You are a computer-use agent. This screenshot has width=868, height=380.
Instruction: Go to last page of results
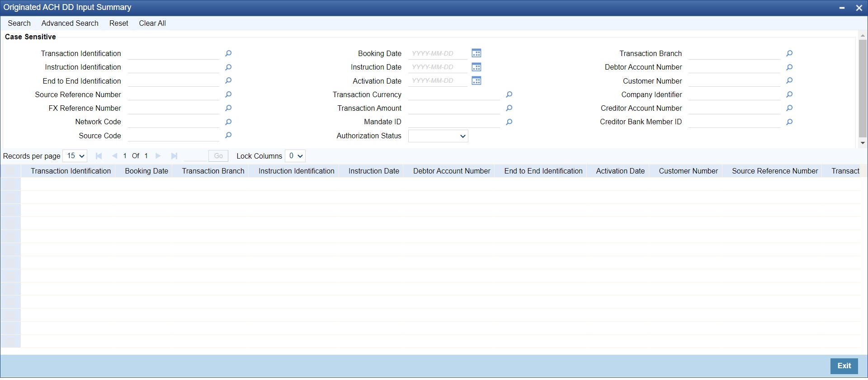(x=174, y=156)
